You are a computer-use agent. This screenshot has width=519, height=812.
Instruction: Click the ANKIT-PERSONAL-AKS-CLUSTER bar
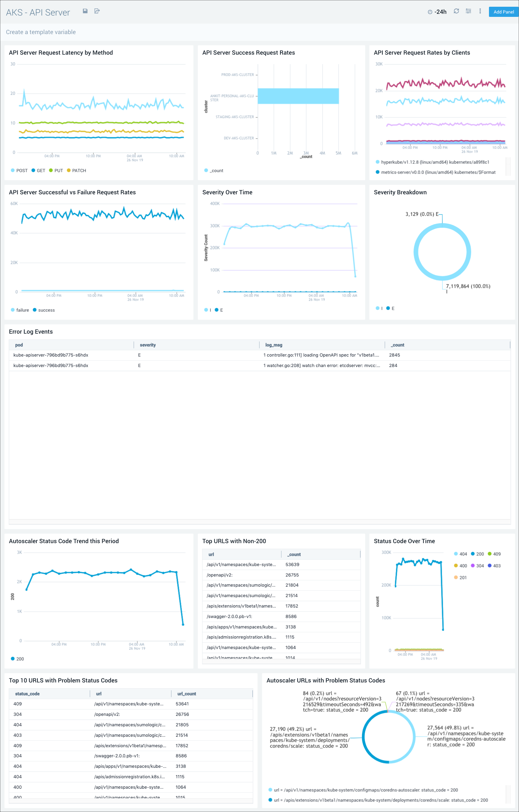click(298, 96)
